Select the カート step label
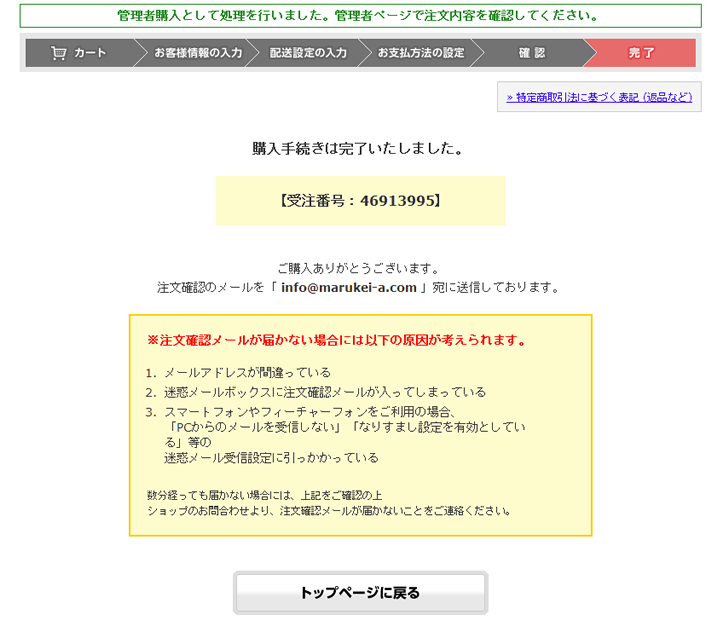Screen dimensions: 722x624 click(89, 53)
